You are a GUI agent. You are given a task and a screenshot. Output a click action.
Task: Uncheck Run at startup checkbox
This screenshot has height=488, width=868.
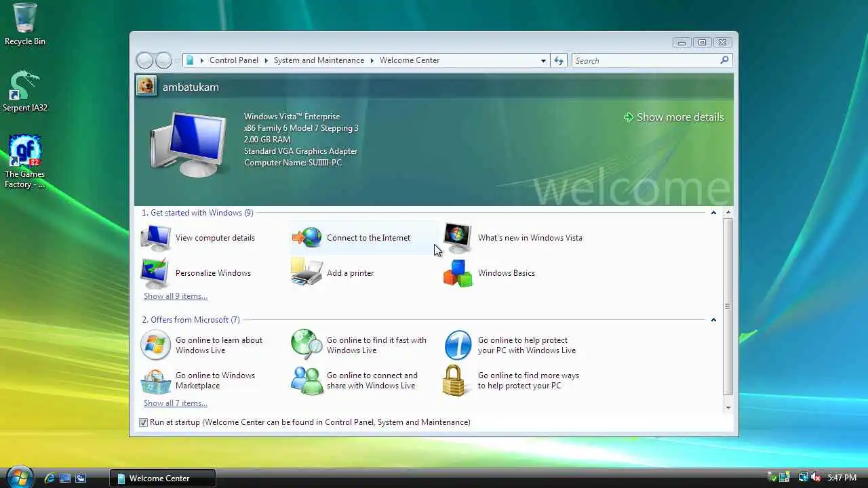tap(143, 422)
